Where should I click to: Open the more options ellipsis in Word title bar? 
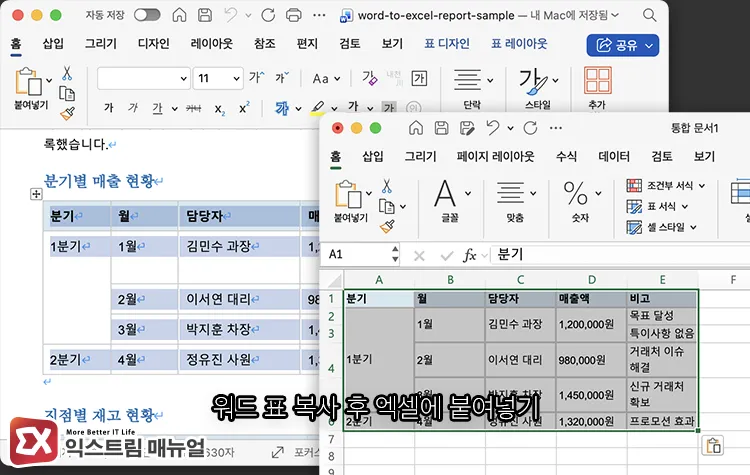tap(319, 15)
